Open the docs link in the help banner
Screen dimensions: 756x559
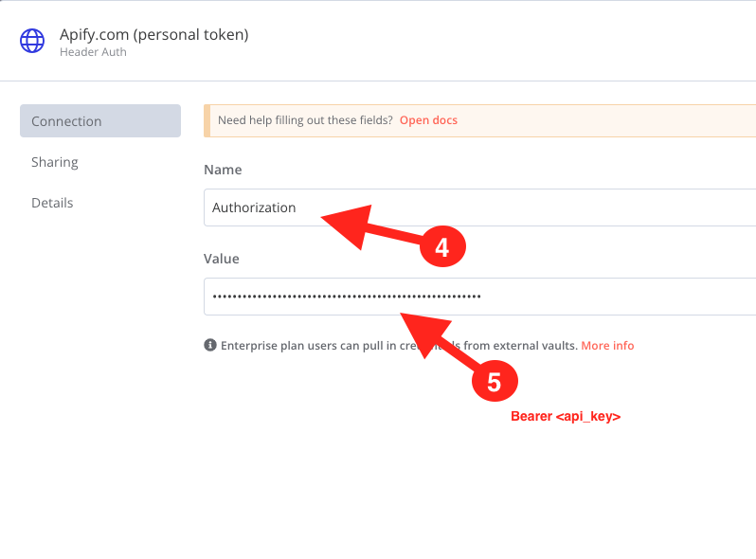point(428,120)
